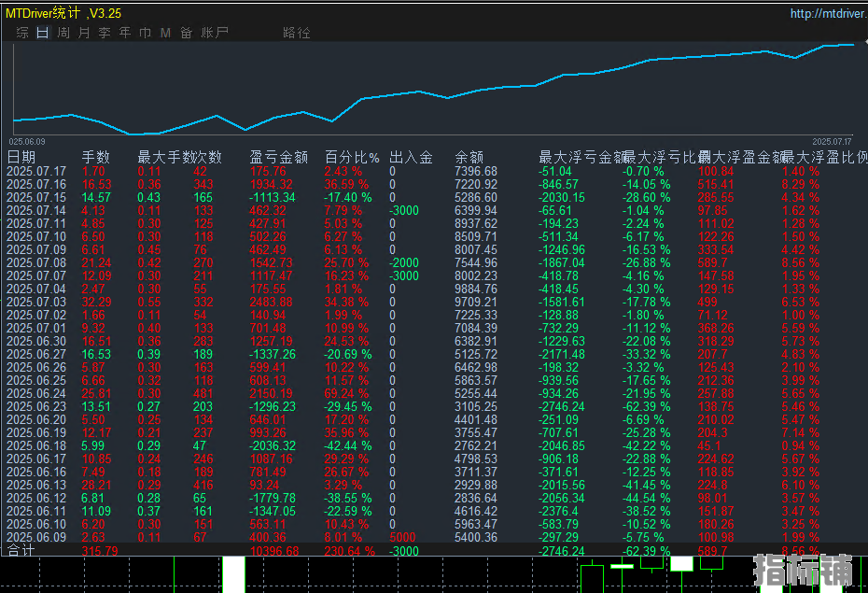Image resolution: width=868 pixels, height=593 pixels.
Task: Click total profit value 10396.68
Action: (x=274, y=552)
